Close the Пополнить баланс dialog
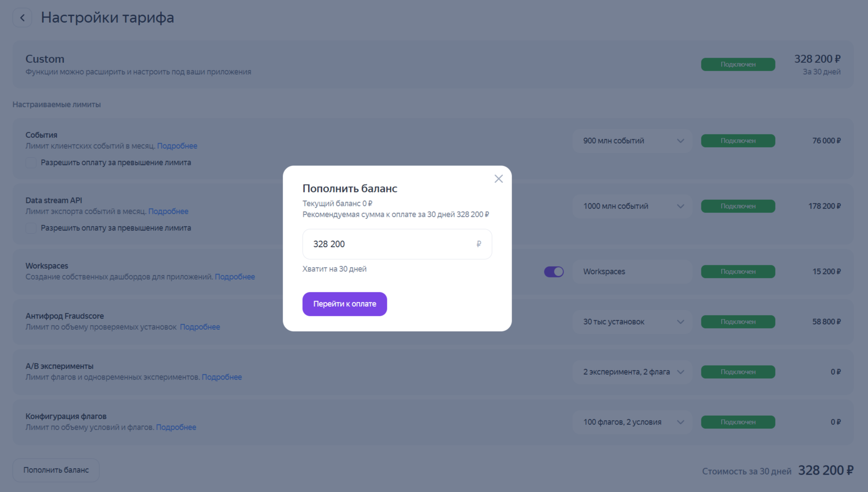868x492 pixels. (x=499, y=179)
